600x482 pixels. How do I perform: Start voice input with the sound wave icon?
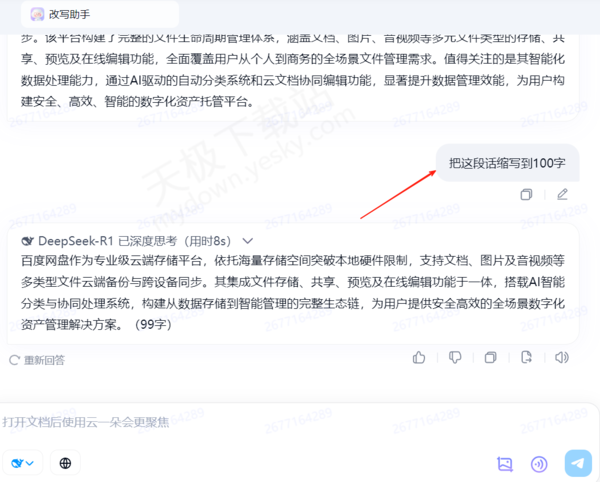(x=539, y=464)
